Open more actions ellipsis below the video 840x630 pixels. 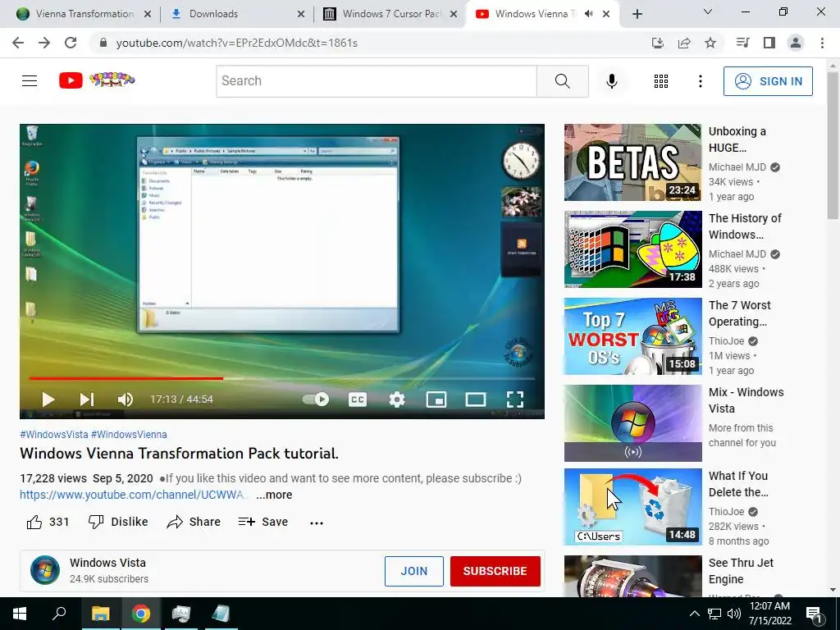(x=317, y=523)
